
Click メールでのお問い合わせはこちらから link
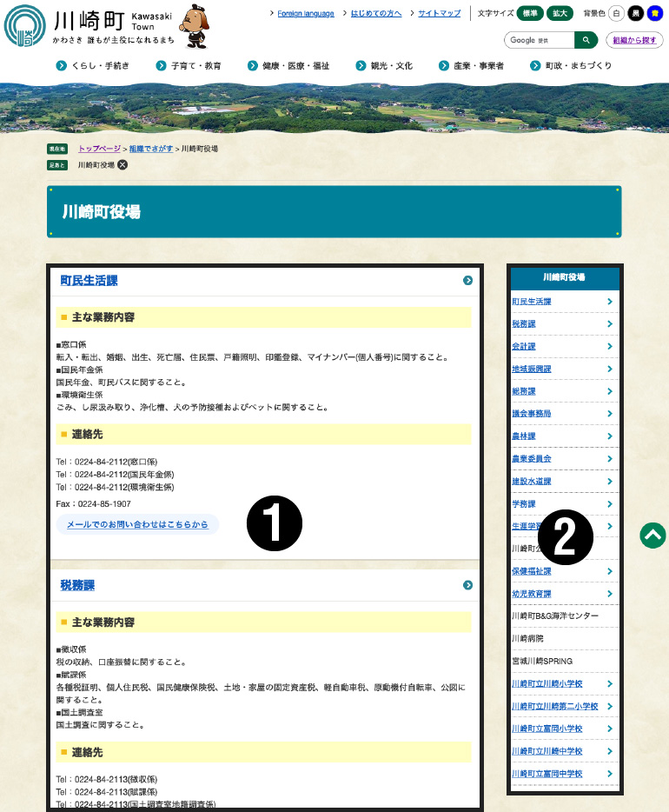coord(137,524)
